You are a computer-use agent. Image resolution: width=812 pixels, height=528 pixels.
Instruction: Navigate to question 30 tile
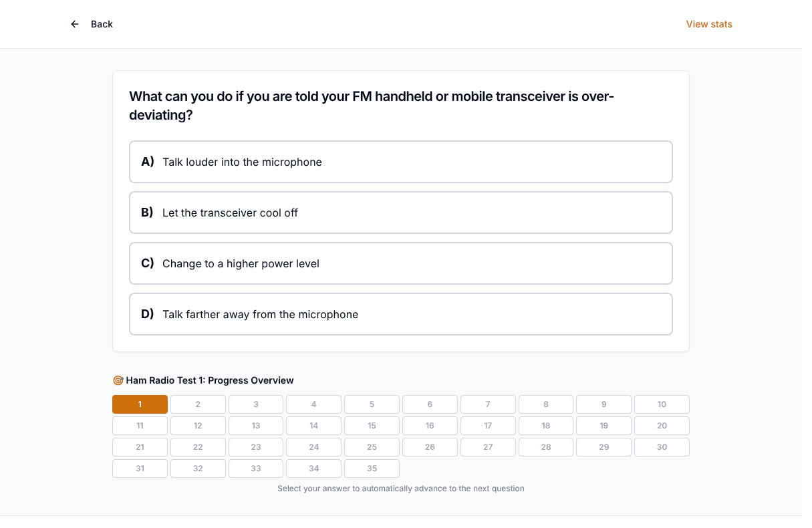662,447
